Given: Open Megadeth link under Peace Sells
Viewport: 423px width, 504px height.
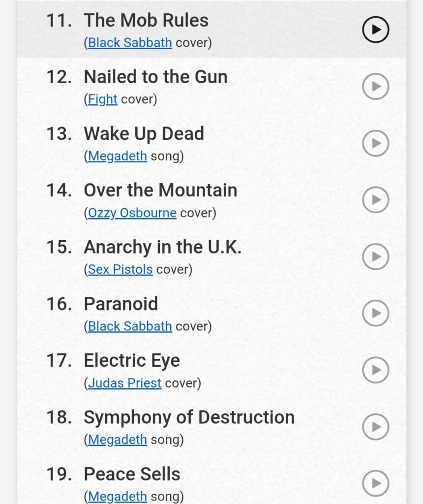Looking at the screenshot, I should pyautogui.click(x=118, y=496).
